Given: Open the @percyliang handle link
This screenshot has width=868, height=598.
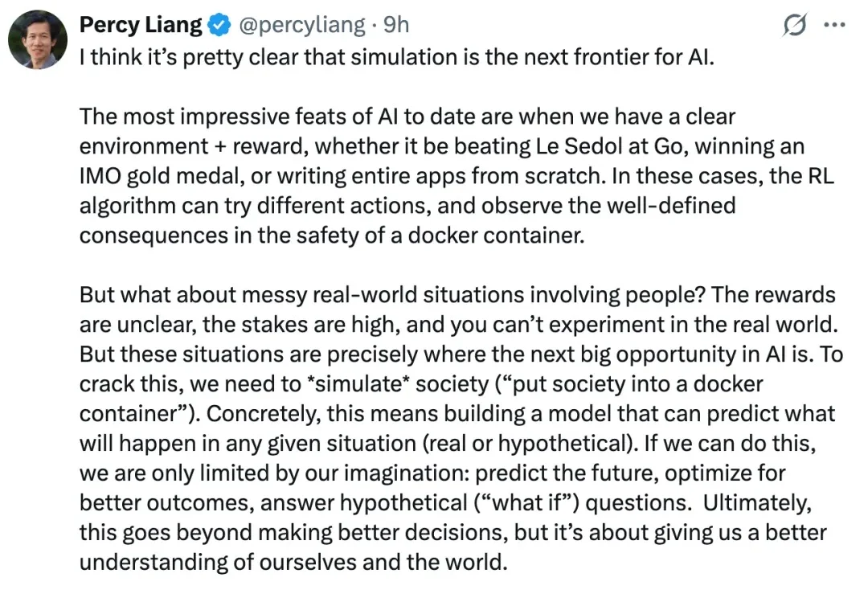Looking at the screenshot, I should (x=301, y=26).
